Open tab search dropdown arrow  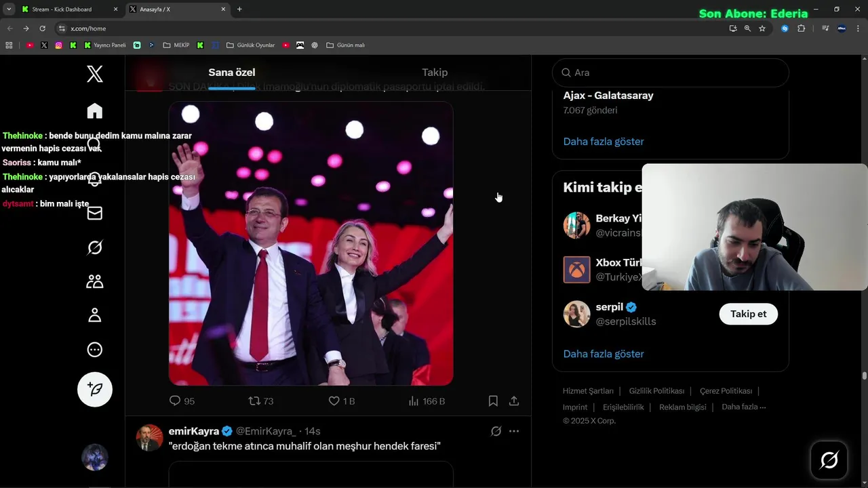point(9,9)
